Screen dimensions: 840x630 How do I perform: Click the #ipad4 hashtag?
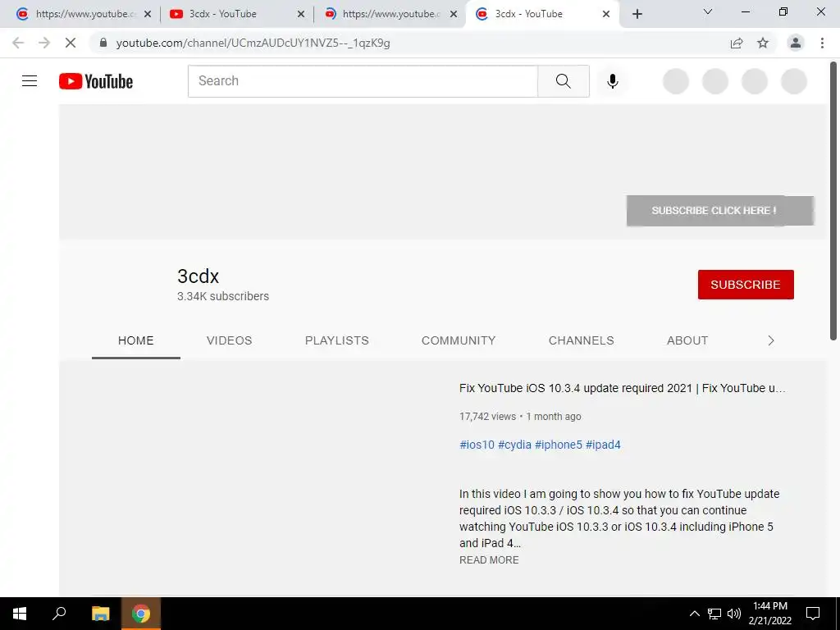603,445
